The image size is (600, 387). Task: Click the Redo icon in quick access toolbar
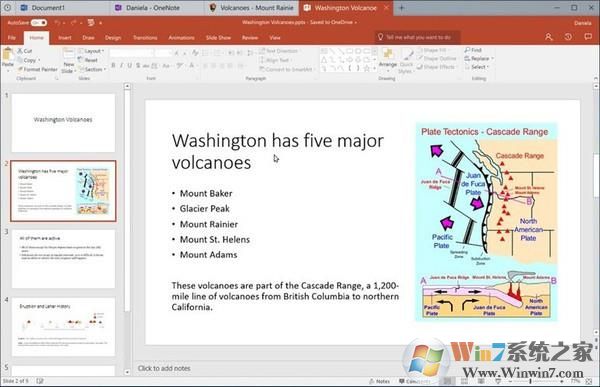point(73,23)
